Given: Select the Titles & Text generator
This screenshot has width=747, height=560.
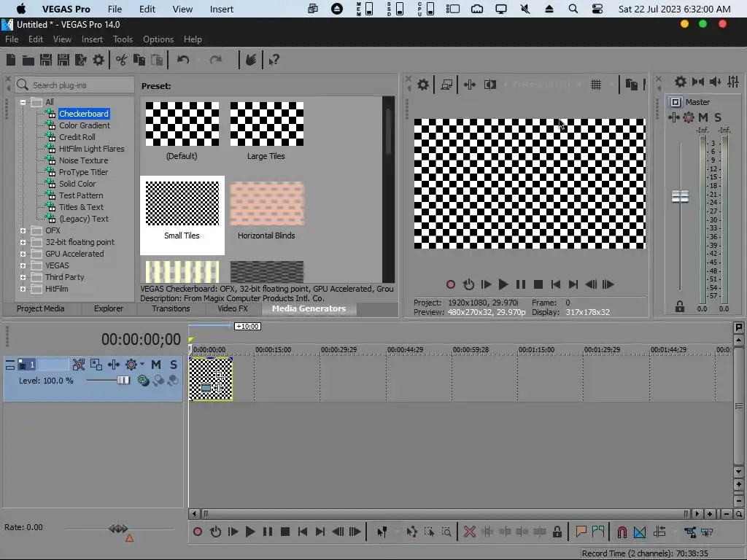Looking at the screenshot, I should (81, 207).
